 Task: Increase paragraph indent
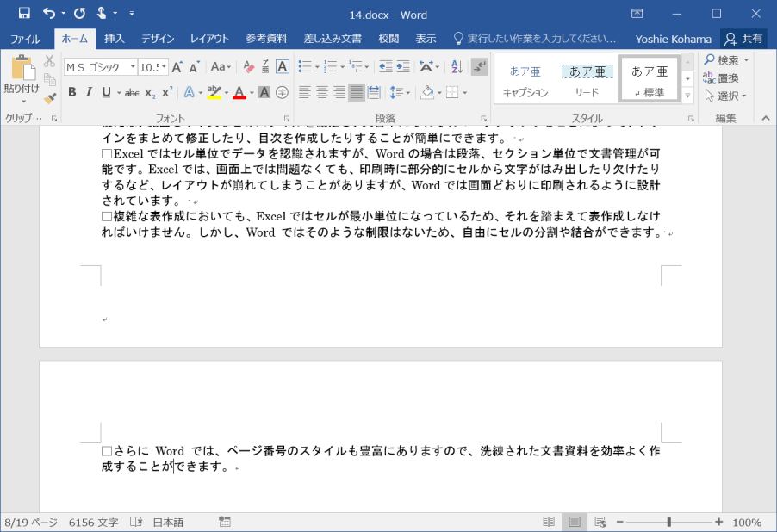tap(403, 66)
